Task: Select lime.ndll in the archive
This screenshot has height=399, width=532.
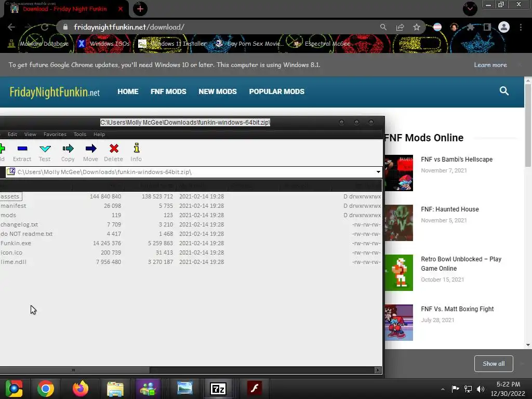Action: click(x=191, y=262)
